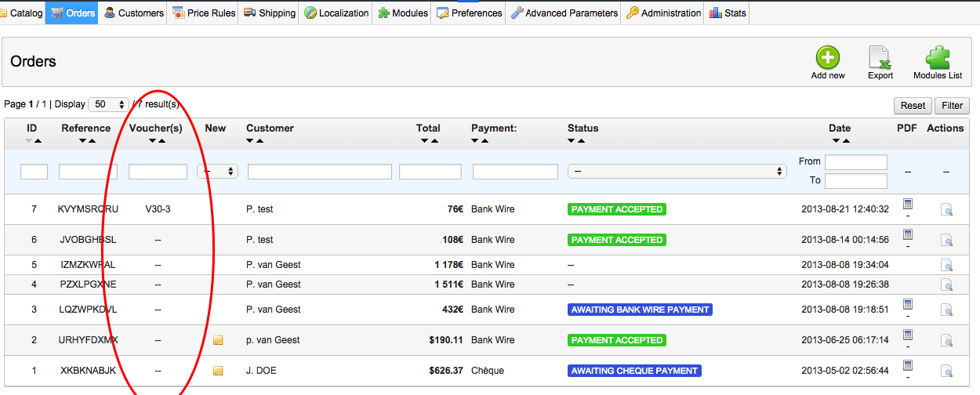Sort Reference column descending arrow
980x395 pixels.
click(83, 141)
